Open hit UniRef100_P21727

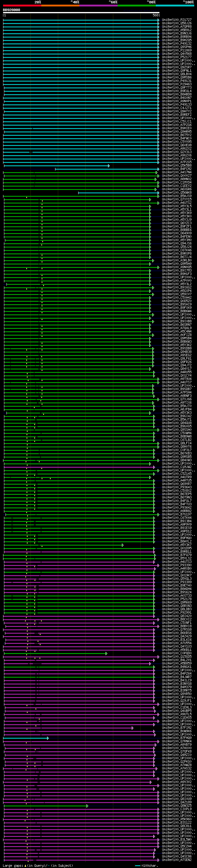176,20
